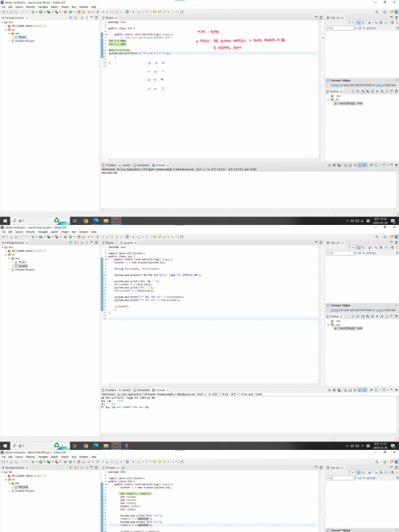Start Debug in the ttt.java Eclipse window toolbar
The height and width of the screenshot is (532, 399).
pyautogui.click(x=33, y=12)
